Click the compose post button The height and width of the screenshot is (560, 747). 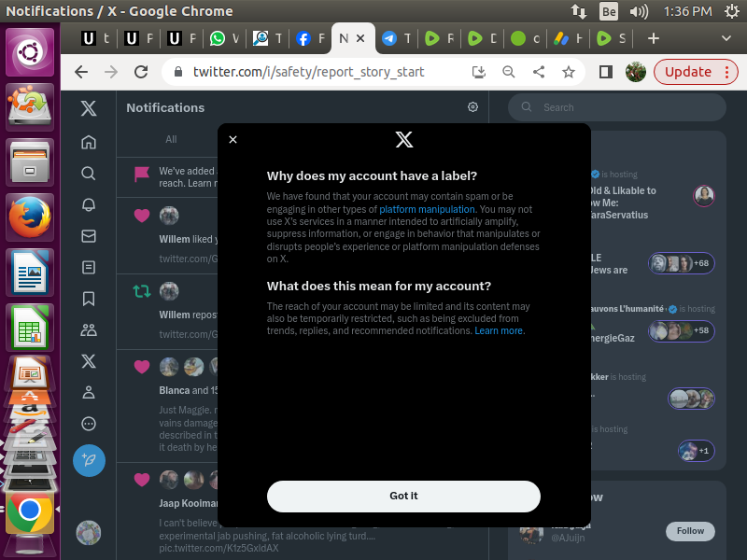pos(89,460)
